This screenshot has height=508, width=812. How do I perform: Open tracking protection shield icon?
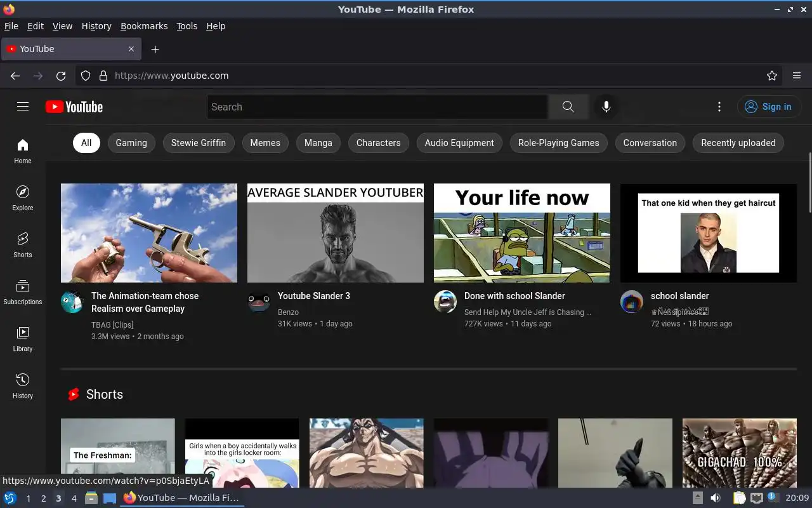click(x=86, y=76)
